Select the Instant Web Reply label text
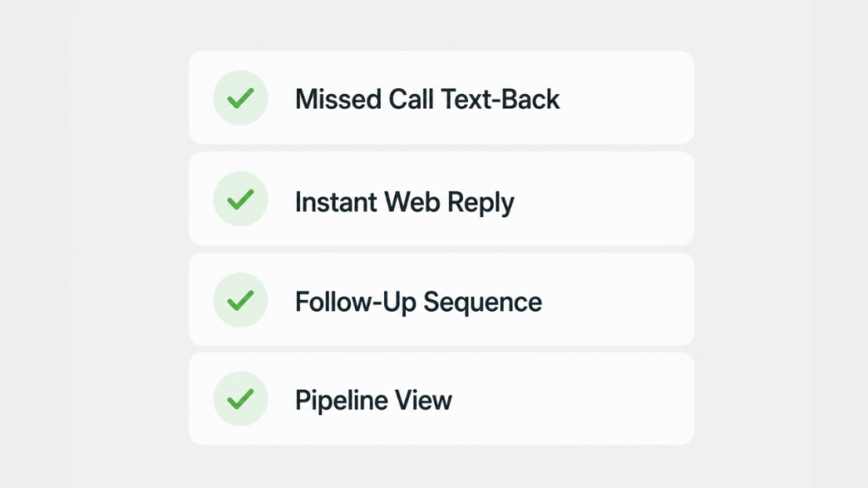This screenshot has height=488, width=868. pos(404,202)
